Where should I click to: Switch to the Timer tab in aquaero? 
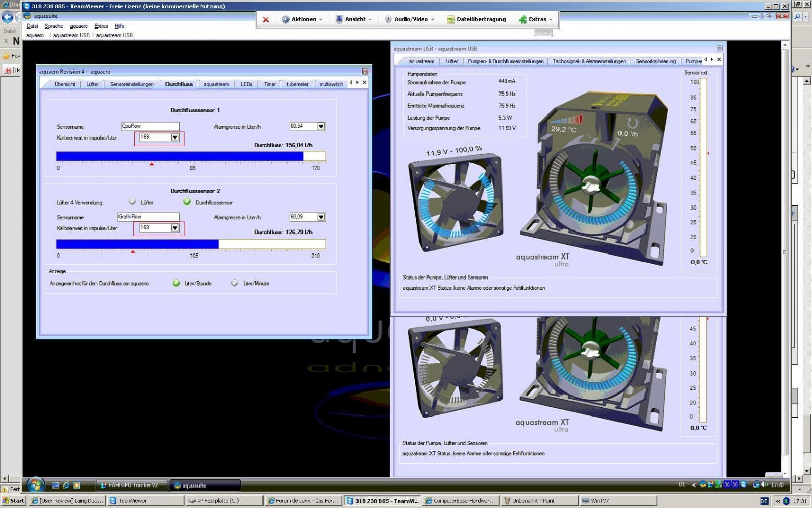pyautogui.click(x=270, y=84)
